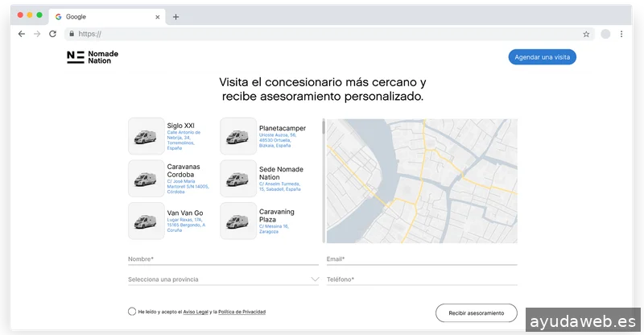
Task: Select the Sede Nomade Nation camper thumbnail
Action: click(x=238, y=179)
